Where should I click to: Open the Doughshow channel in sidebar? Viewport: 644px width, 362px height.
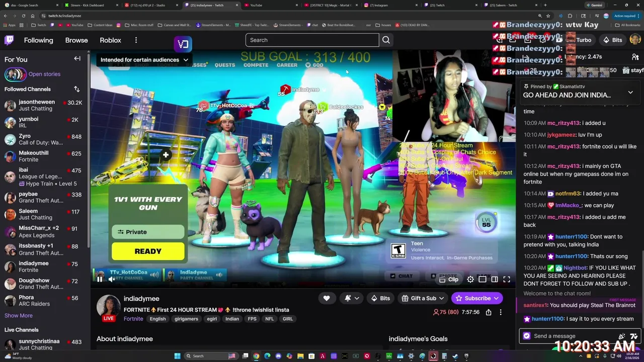pyautogui.click(x=43, y=284)
